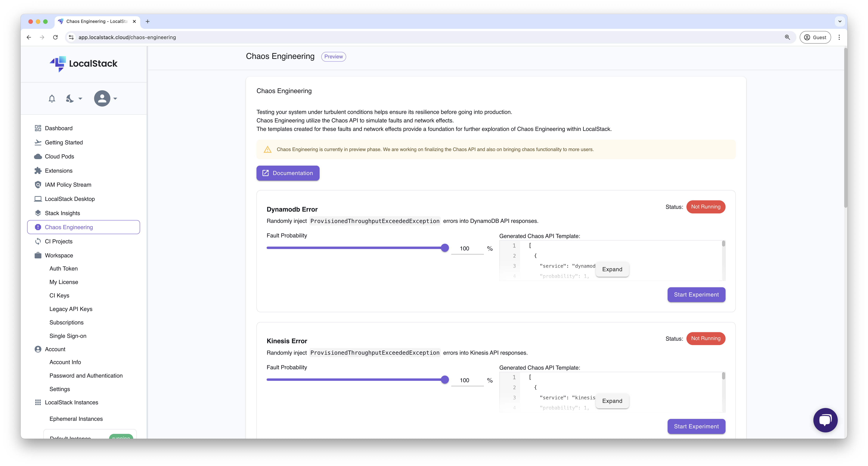Select Chaos Engineering in the sidebar

coord(69,227)
